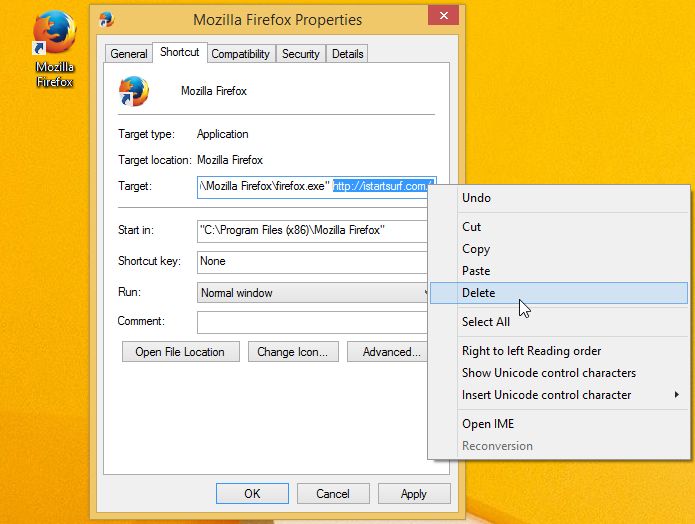Click the Firefox icon in the title bar
The height and width of the screenshot is (524, 695).
[x=106, y=20]
